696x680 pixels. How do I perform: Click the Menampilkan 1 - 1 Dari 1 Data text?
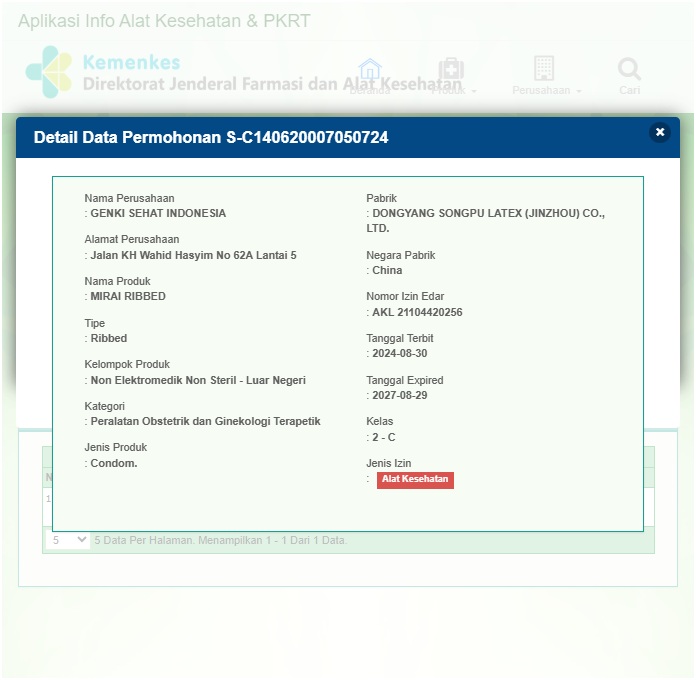(x=273, y=540)
